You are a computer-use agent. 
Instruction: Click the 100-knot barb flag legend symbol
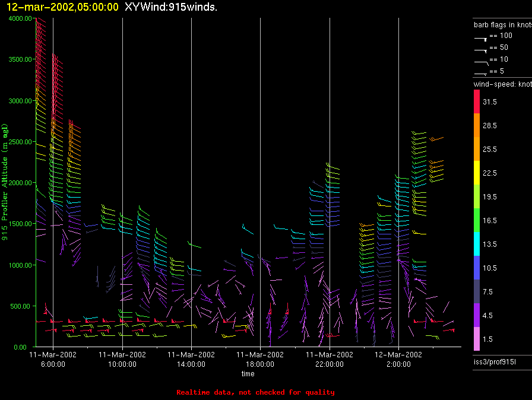(480, 39)
